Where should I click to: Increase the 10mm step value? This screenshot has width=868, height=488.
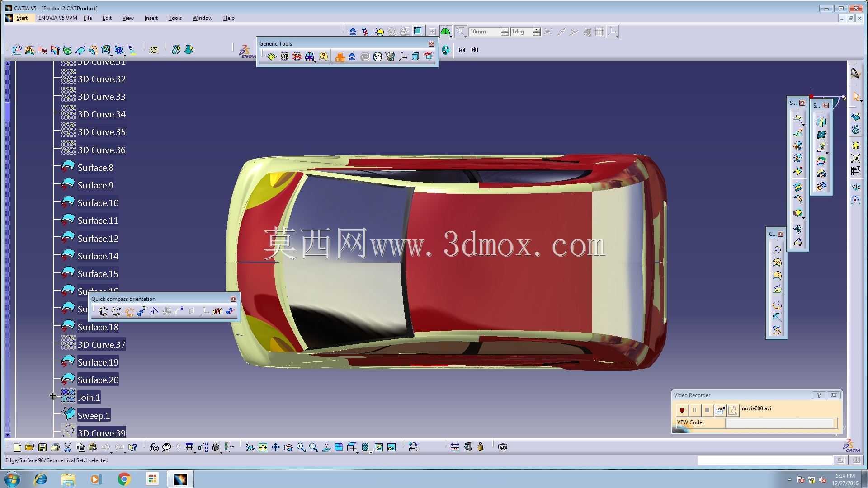[505, 29]
